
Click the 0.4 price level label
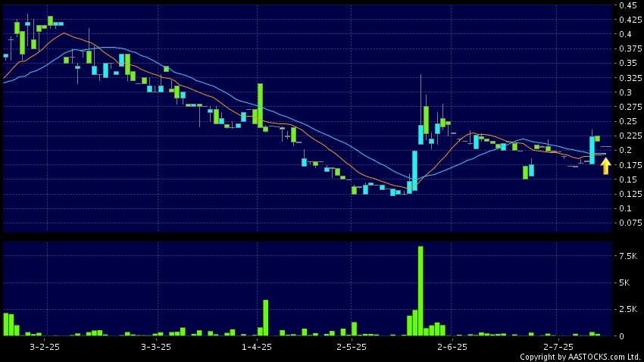coord(625,34)
